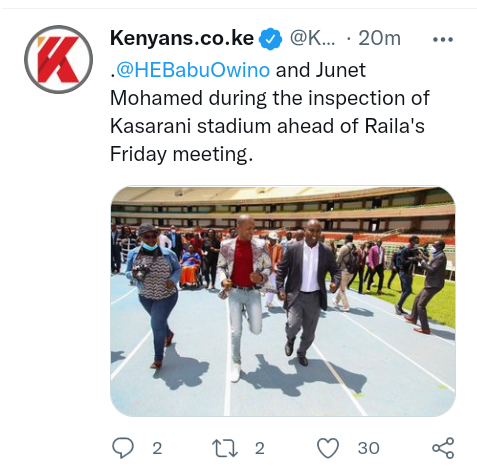Click the truncated @K... handle

coord(312,38)
